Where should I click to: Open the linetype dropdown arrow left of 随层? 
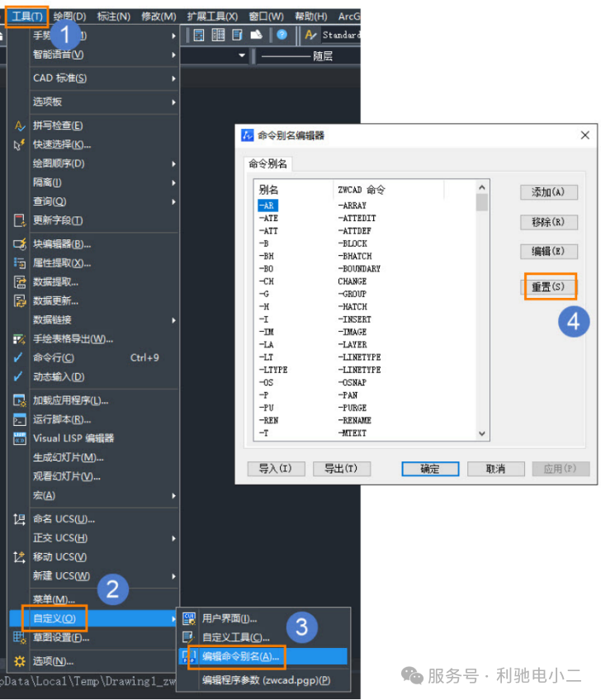tap(242, 56)
